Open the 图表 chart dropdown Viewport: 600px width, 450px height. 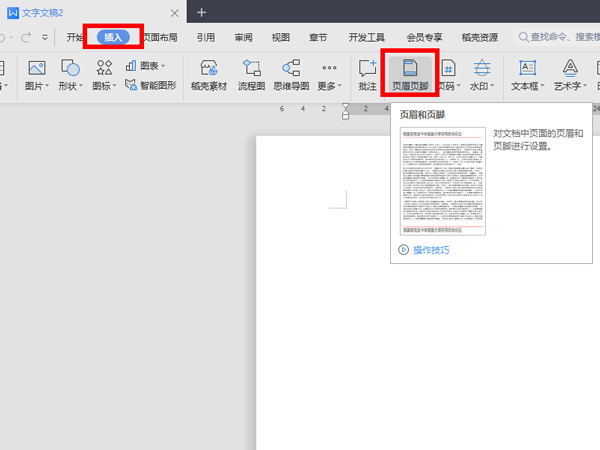tap(147, 66)
